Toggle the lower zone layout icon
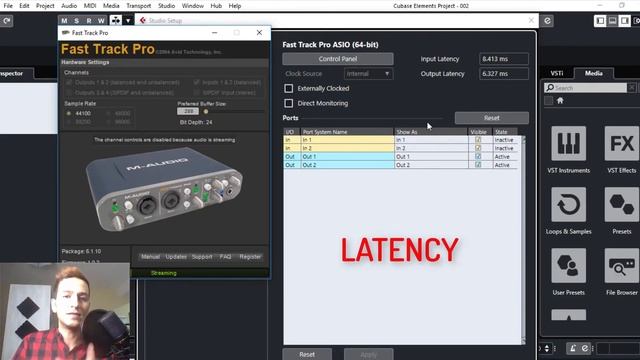 coord(612,20)
